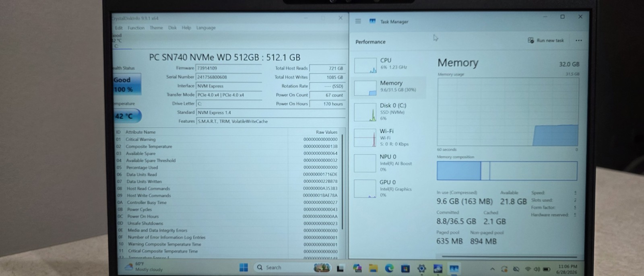644x276 pixels.
Task: Click the volume speaker icon in system tray
Action: [537, 269]
